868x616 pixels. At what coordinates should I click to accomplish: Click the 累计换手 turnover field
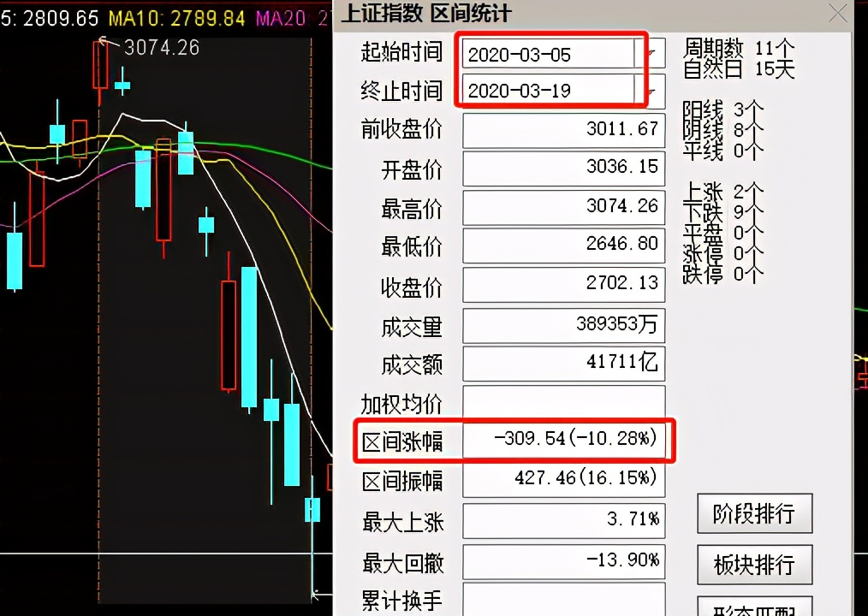point(562,601)
